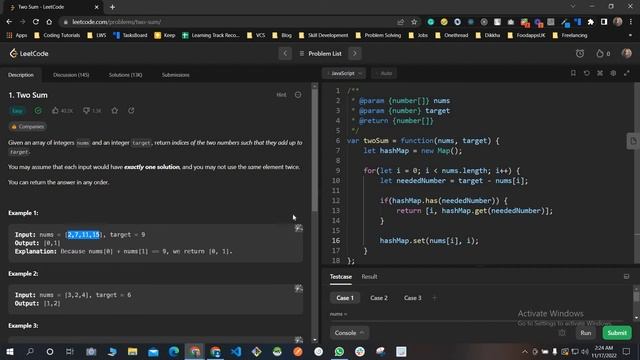Click the share problem icon
Image resolution: width=640 pixels, height=360 pixels.
click(x=131, y=111)
